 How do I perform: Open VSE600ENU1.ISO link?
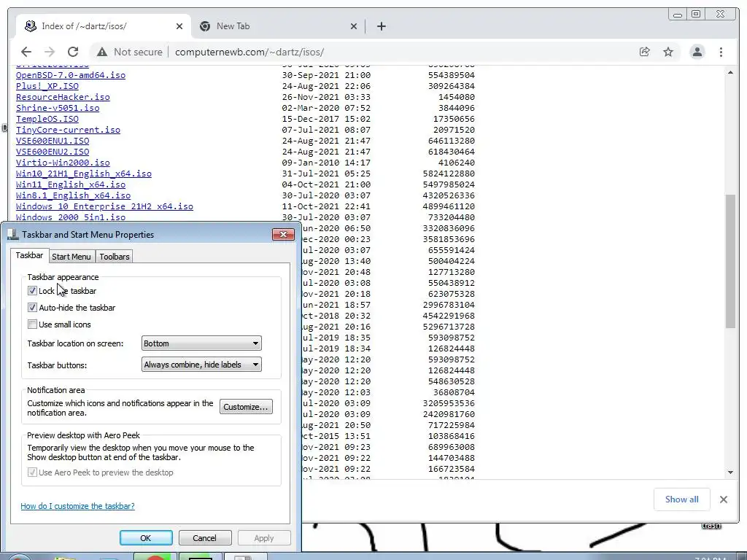(x=53, y=141)
